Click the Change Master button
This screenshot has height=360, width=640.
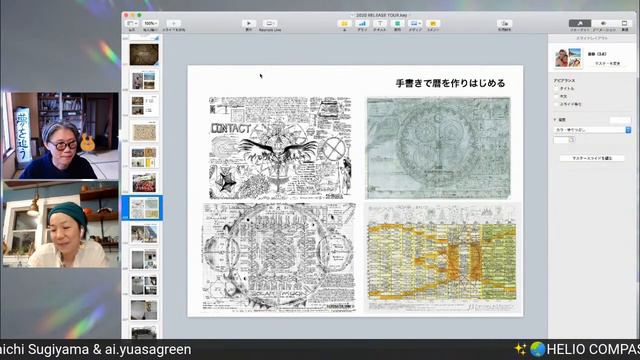coord(607,64)
